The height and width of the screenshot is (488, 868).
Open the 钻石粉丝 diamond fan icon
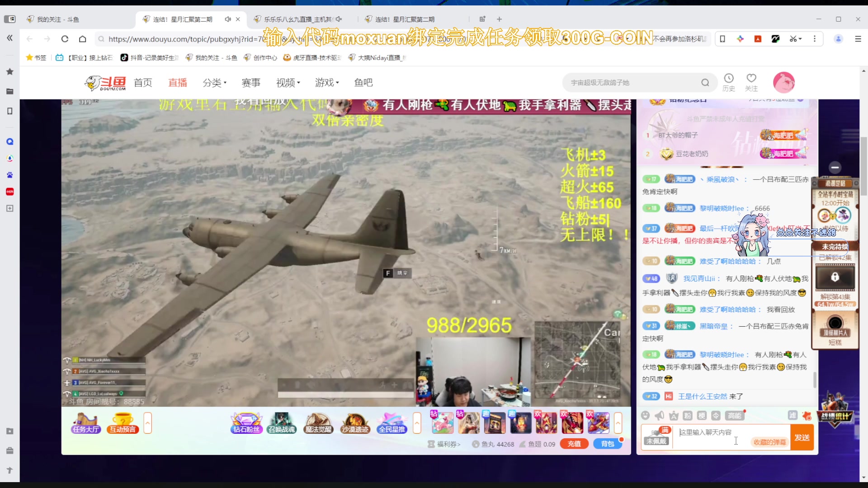click(246, 423)
